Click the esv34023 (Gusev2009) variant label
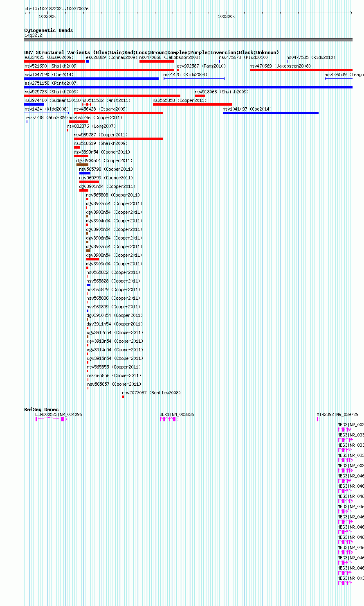 point(49,57)
